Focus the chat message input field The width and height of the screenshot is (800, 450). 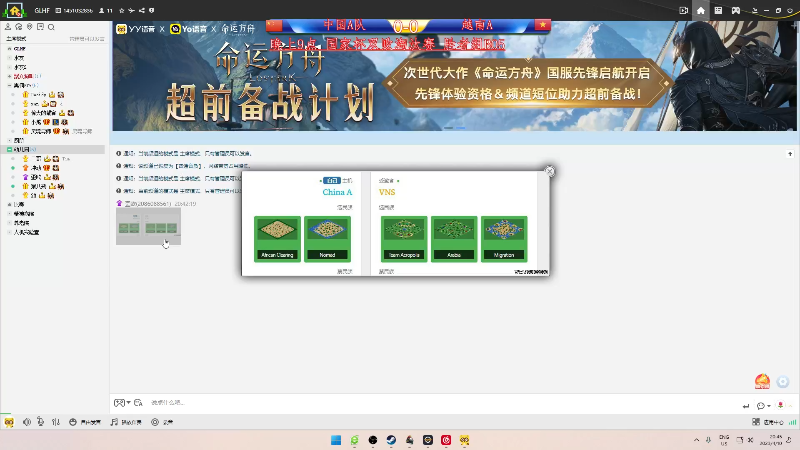(439, 403)
